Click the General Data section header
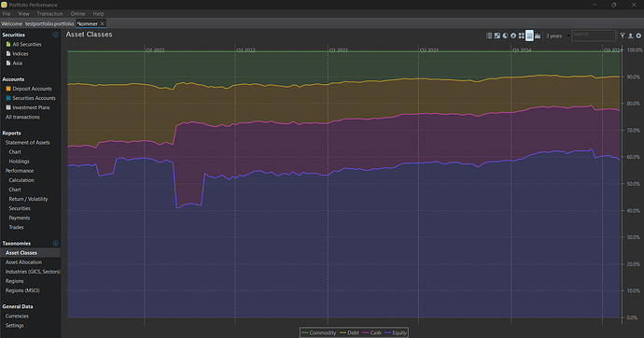Image resolution: width=644 pixels, height=338 pixels. tap(18, 306)
